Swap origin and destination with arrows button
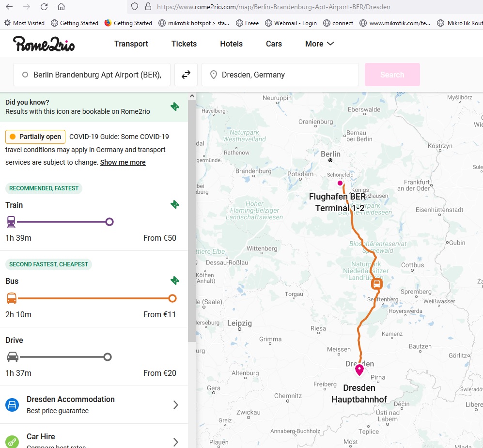 click(x=186, y=75)
